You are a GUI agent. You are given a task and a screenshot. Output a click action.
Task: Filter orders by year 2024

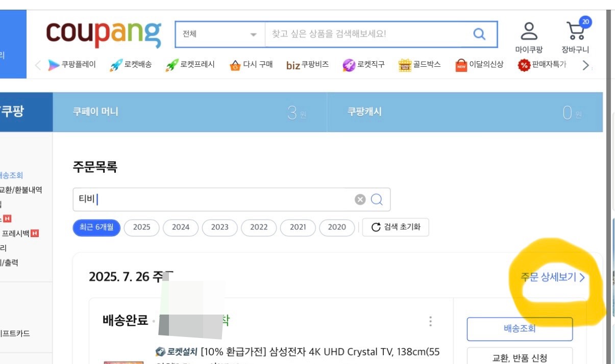point(181,228)
